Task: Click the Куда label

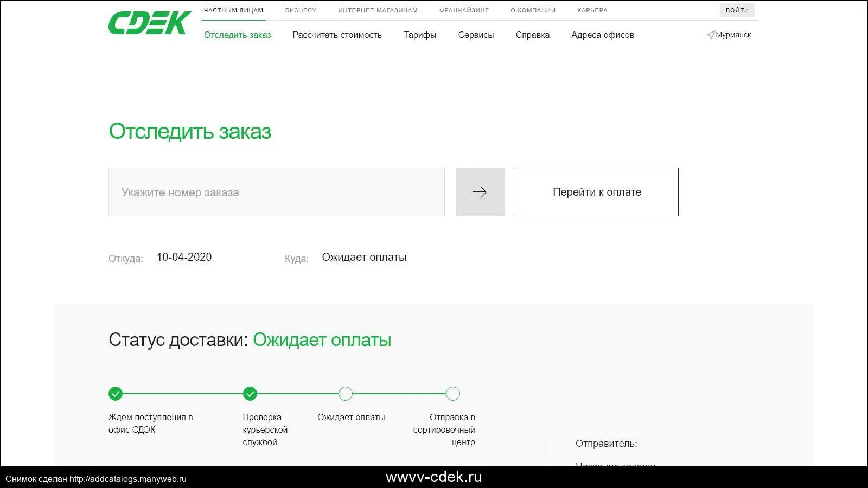Action: pos(297,259)
